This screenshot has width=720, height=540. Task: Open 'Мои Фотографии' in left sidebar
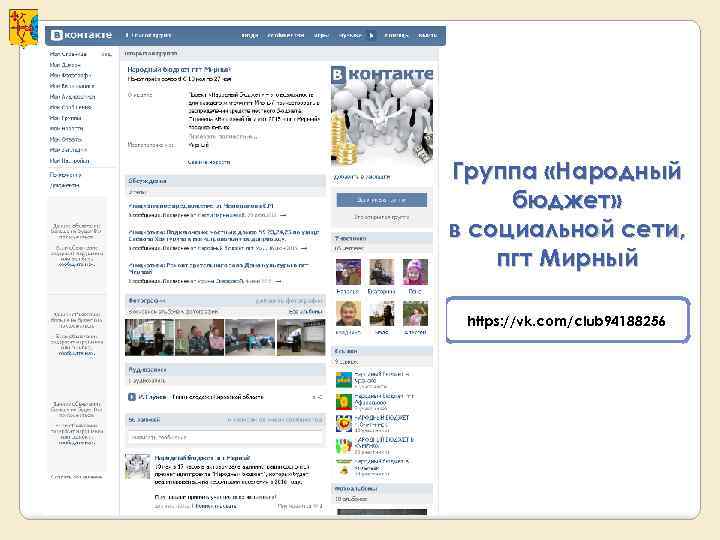tap(70, 75)
